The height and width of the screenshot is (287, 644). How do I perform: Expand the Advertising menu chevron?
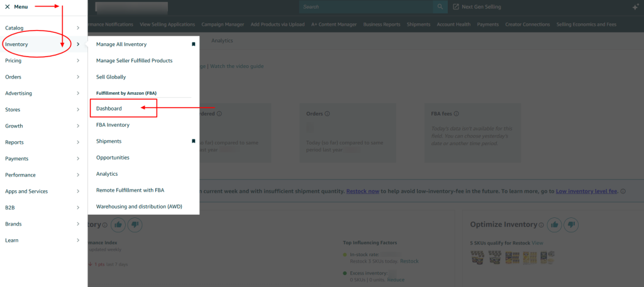point(78,94)
